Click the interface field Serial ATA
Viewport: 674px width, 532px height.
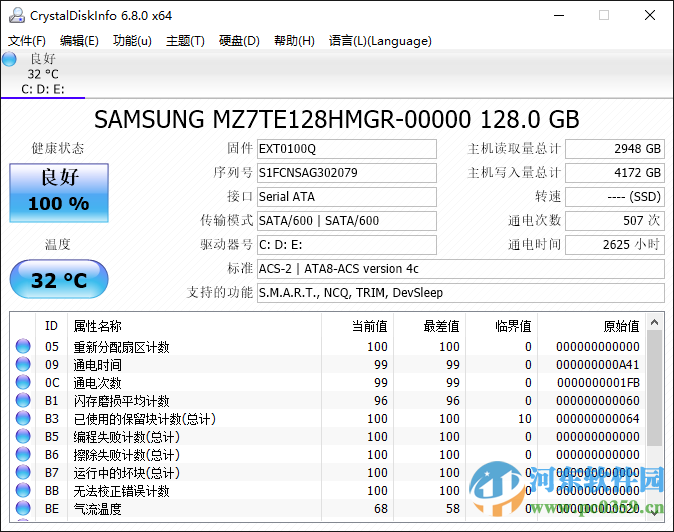(347, 197)
